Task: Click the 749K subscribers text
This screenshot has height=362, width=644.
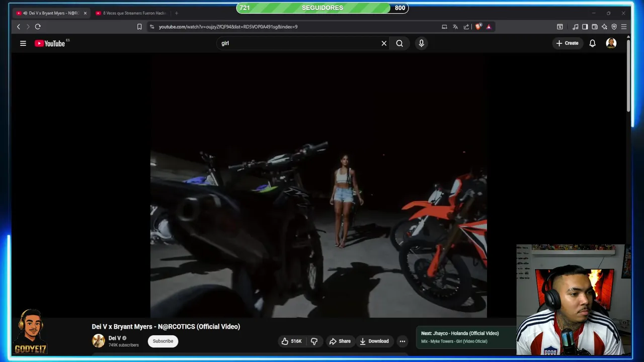Action: (x=124, y=345)
